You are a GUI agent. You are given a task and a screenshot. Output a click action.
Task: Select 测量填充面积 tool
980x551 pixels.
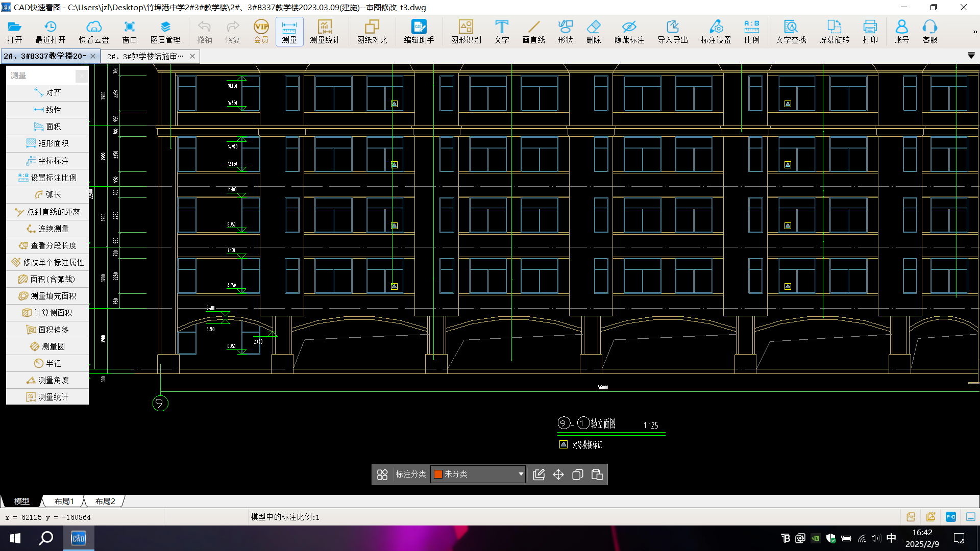47,296
